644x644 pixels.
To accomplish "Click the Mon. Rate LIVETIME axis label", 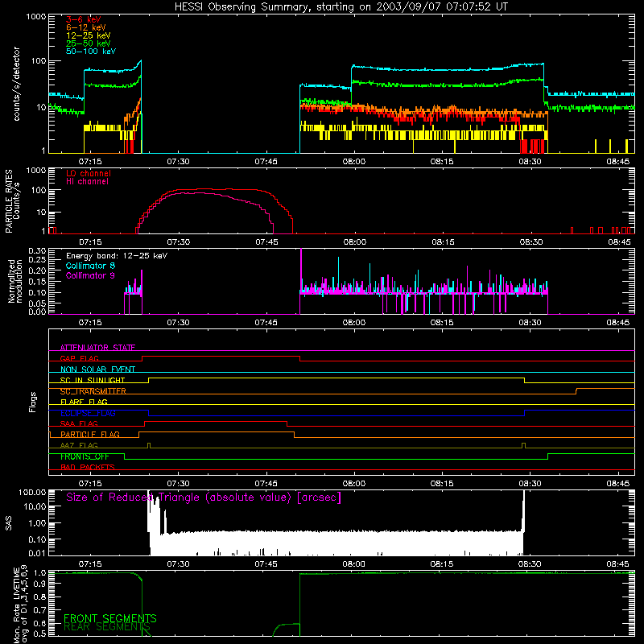I will pyautogui.click(x=19, y=605).
